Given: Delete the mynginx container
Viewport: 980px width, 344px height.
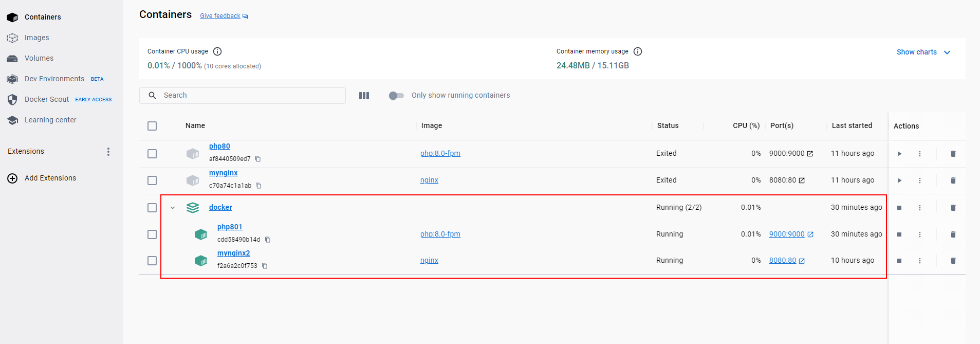Looking at the screenshot, I should click(953, 180).
